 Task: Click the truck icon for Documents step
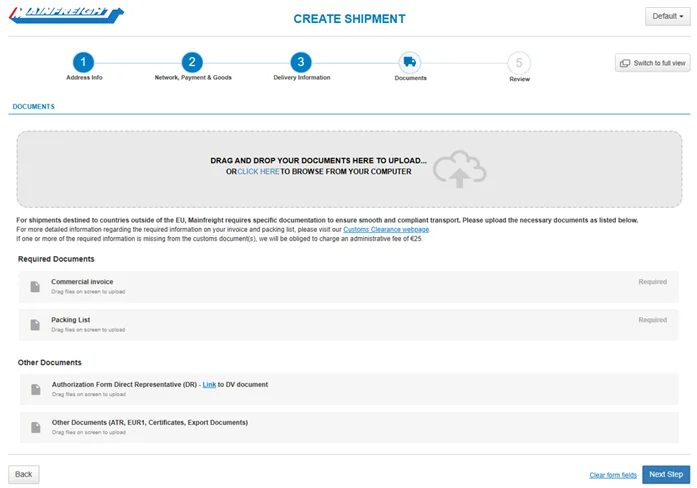point(410,62)
